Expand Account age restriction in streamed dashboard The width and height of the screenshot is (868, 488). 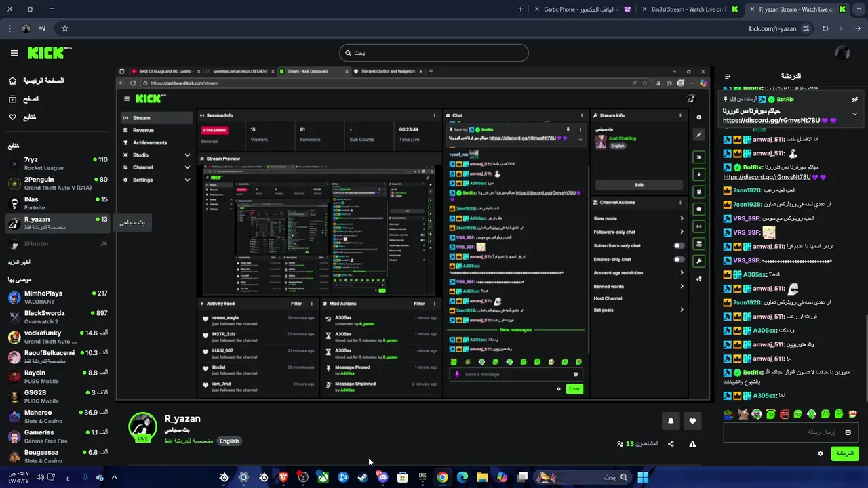tap(639, 272)
